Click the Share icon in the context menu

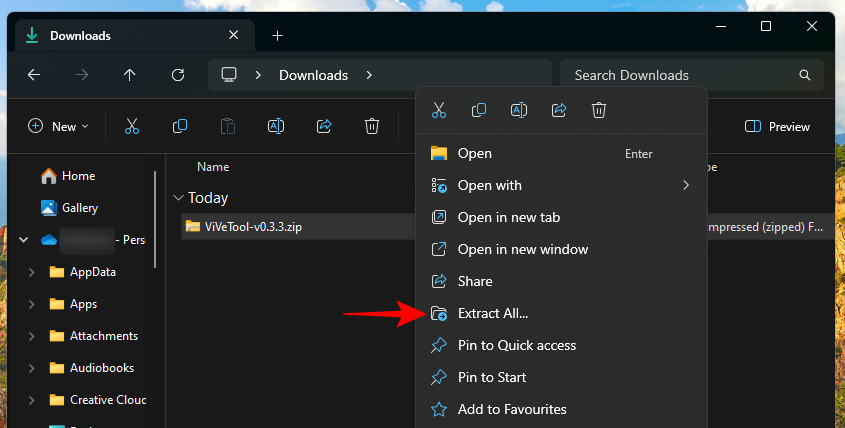(x=559, y=110)
